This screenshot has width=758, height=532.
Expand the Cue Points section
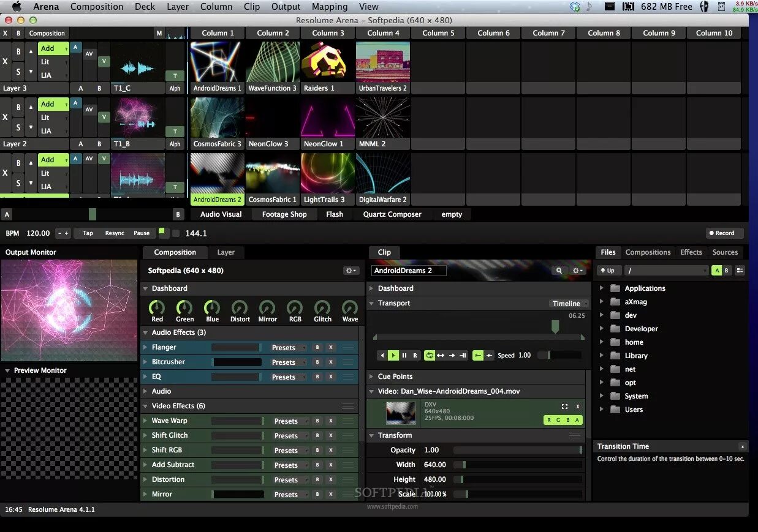(x=371, y=377)
